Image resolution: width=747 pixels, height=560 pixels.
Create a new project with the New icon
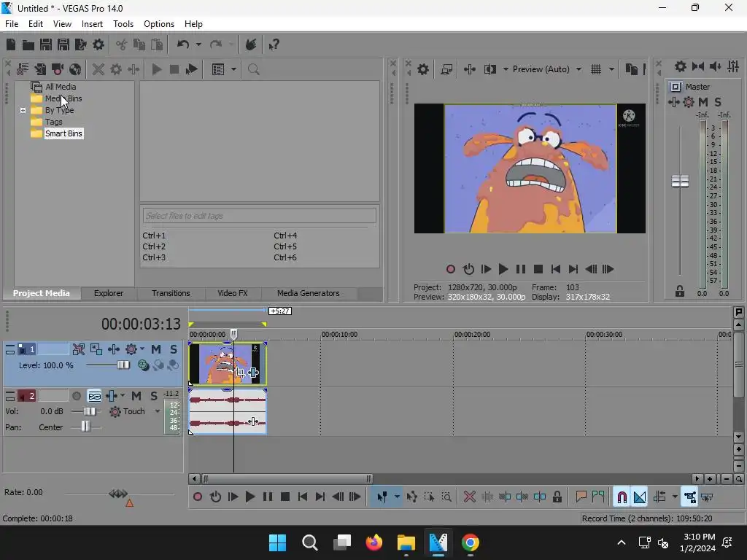[x=10, y=44]
